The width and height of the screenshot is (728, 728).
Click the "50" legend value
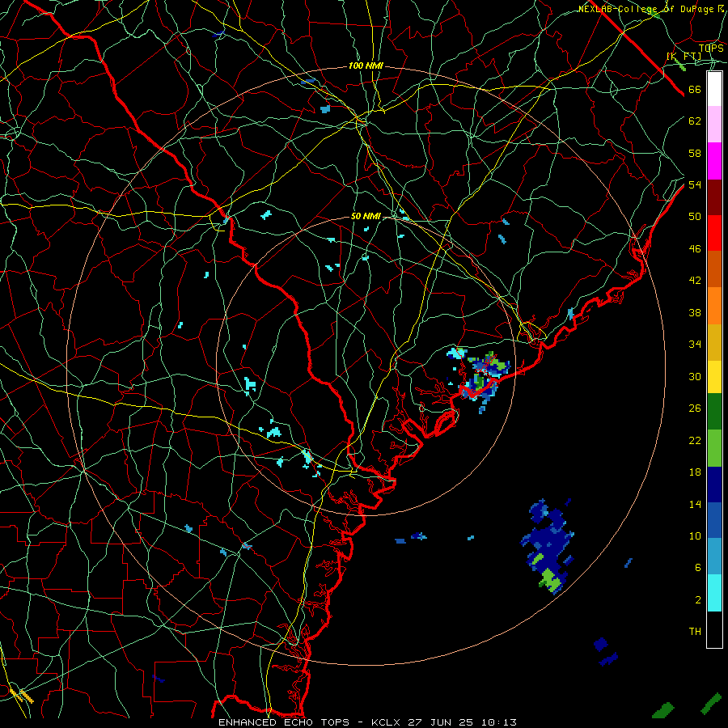point(695,216)
